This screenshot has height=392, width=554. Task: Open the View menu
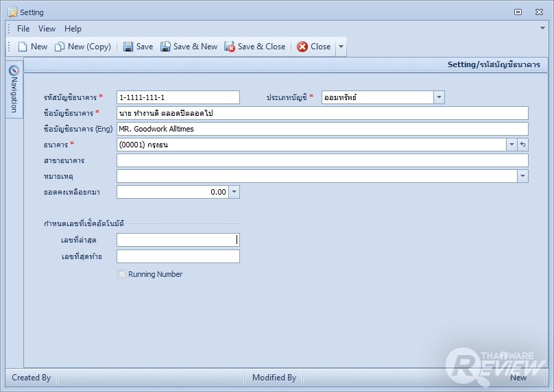tap(47, 29)
